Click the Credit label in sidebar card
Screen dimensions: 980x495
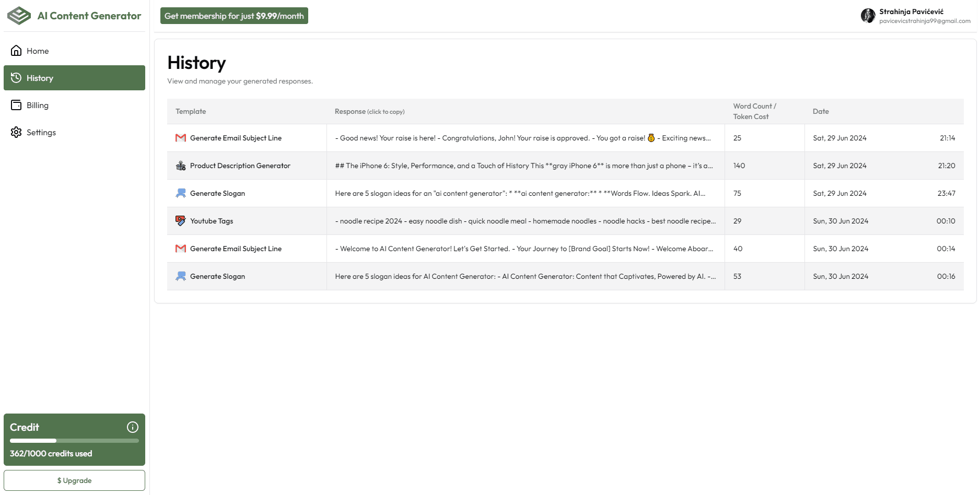click(x=25, y=427)
